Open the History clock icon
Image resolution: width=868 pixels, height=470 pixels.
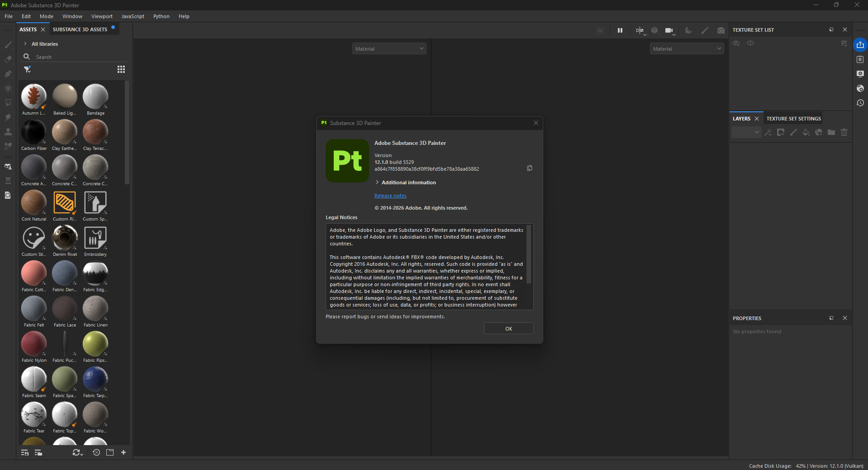point(860,103)
